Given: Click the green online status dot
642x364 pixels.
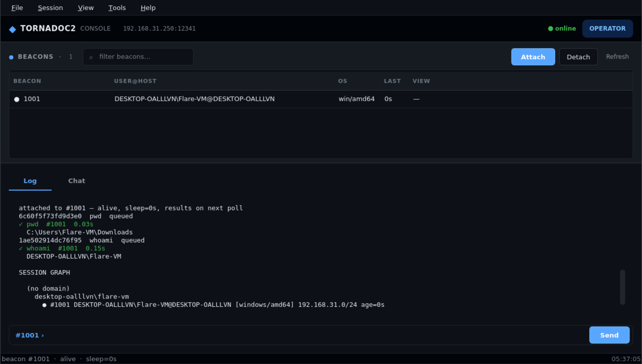Looking at the screenshot, I should coord(551,28).
